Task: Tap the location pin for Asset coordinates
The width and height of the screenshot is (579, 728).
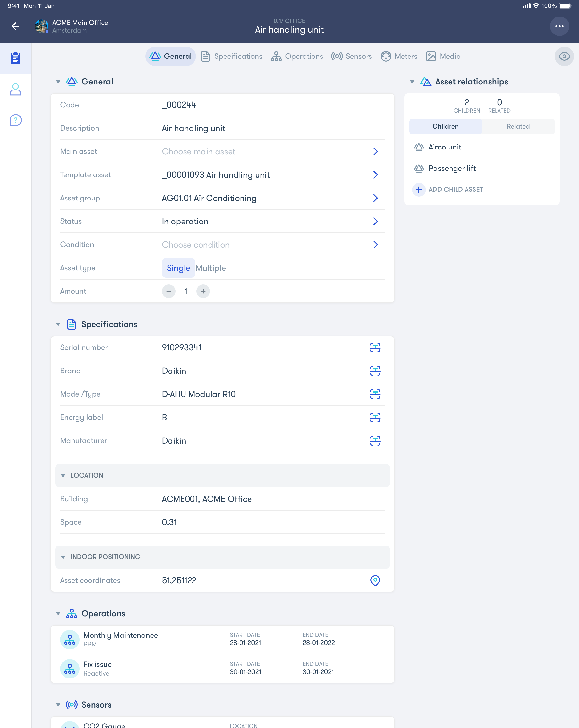Action: (375, 580)
